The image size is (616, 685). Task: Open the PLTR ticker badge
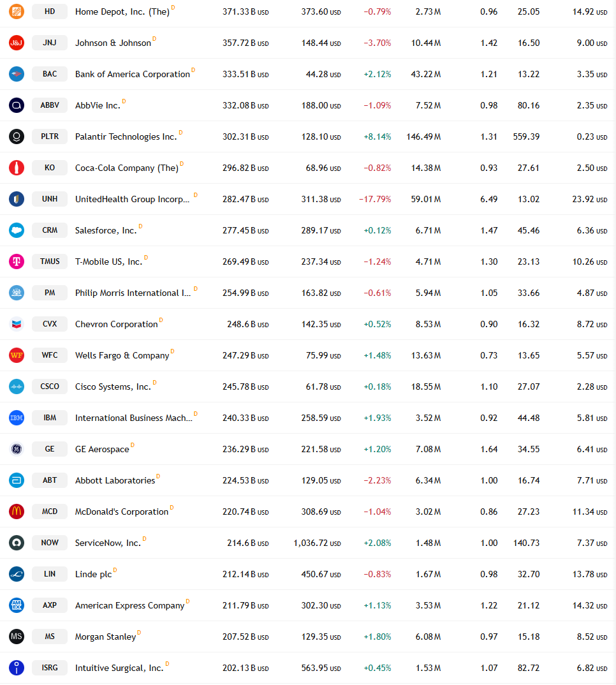[50, 136]
